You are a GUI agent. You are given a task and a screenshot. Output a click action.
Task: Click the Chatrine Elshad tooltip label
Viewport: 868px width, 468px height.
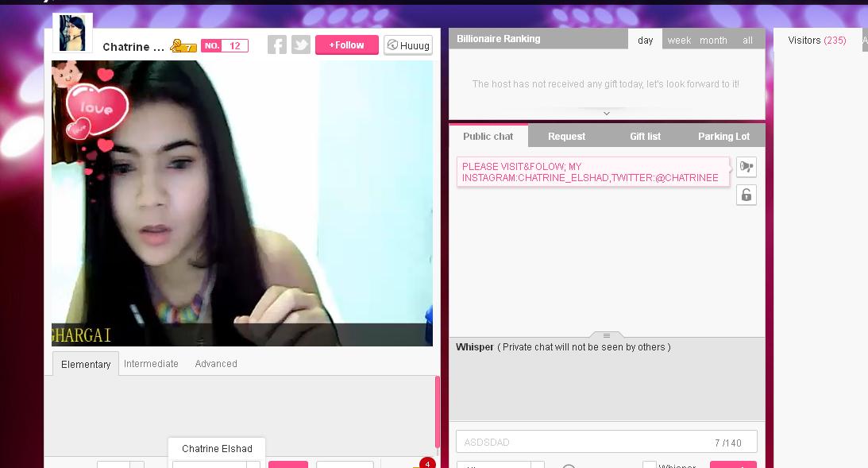point(217,449)
